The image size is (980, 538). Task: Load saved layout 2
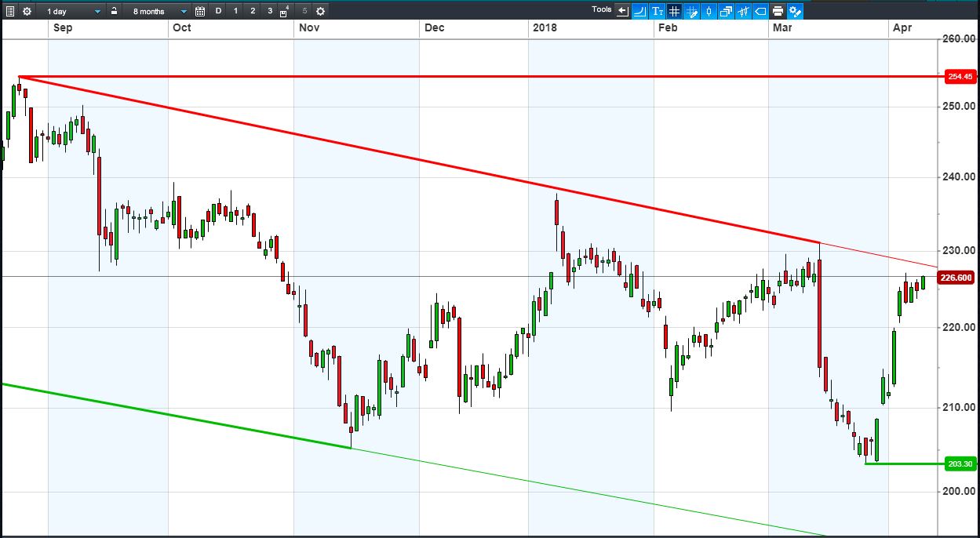click(x=253, y=11)
